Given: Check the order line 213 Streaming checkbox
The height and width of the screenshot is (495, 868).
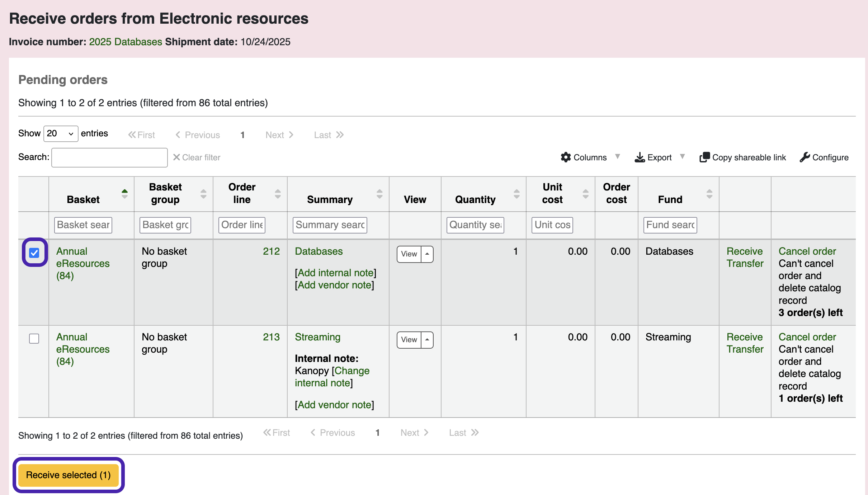Looking at the screenshot, I should 34,339.
